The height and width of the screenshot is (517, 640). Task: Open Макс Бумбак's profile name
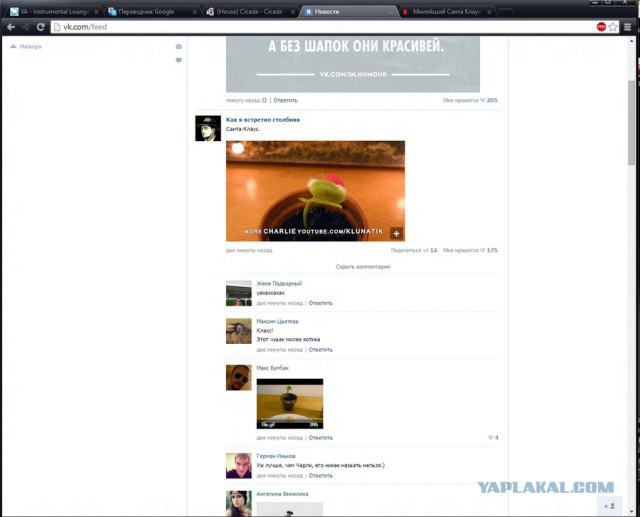pos(273,368)
